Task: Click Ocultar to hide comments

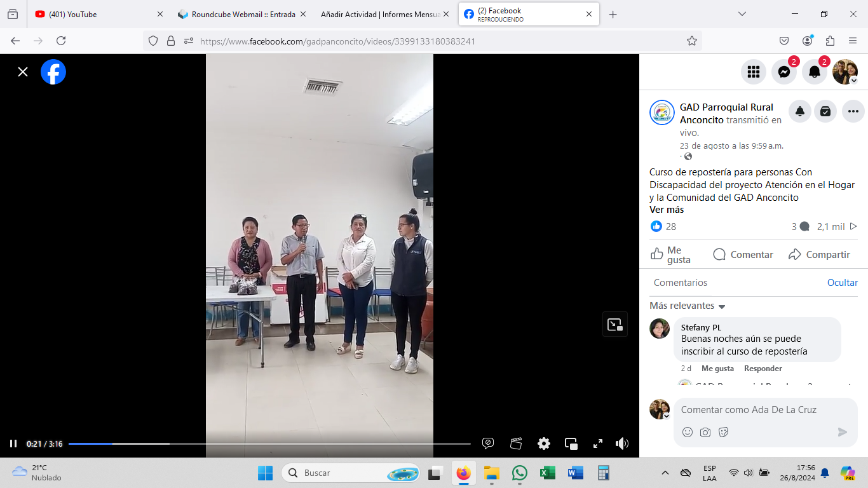Action: point(842,283)
